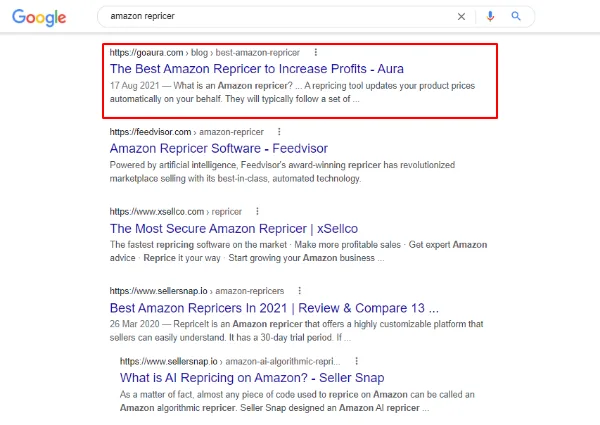Open Amazon Repricer Software - Feedvisor link
Viewport: 600px width, 425px height.
click(x=218, y=148)
